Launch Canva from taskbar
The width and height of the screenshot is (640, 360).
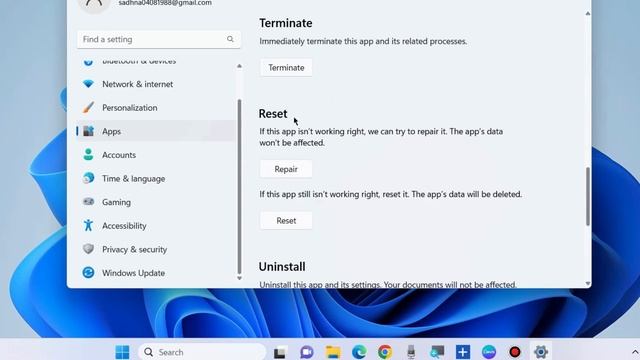(489, 352)
